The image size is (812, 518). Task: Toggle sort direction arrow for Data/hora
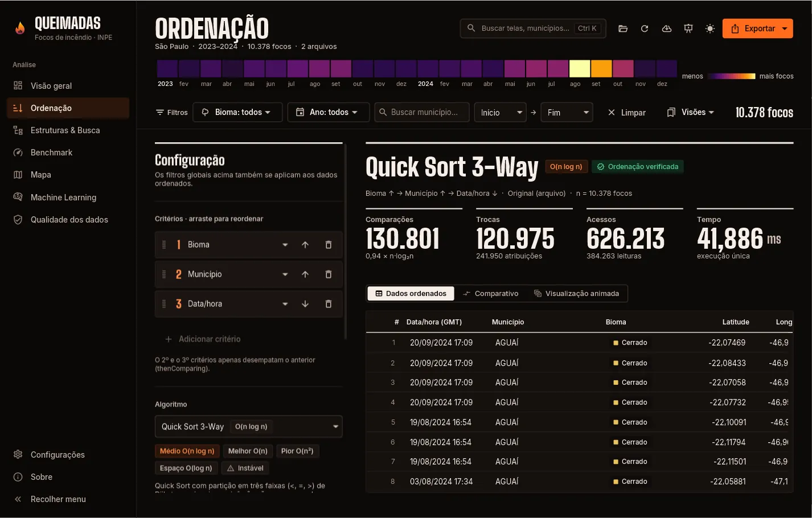pos(305,304)
